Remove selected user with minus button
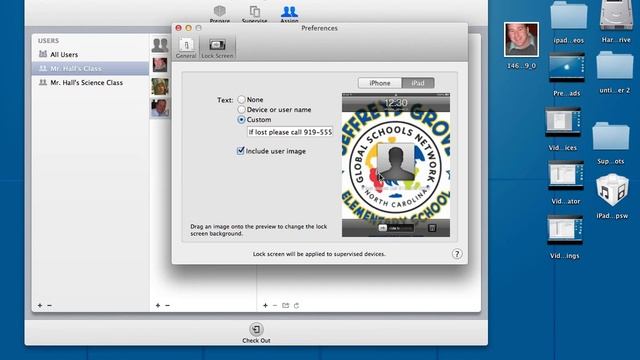 tap(167, 305)
